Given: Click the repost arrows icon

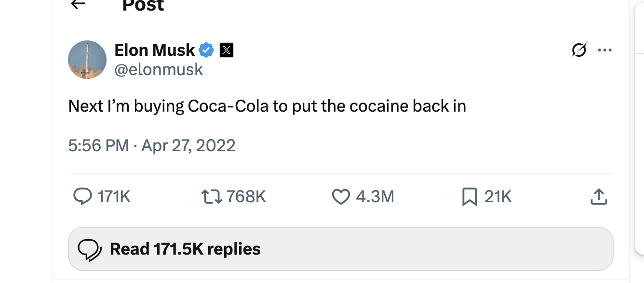Looking at the screenshot, I should [211, 196].
